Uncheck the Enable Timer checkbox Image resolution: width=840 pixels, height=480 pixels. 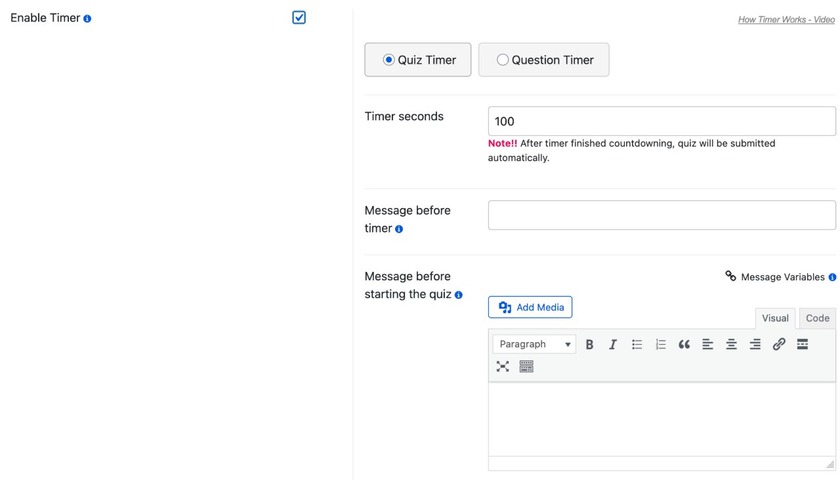[299, 18]
